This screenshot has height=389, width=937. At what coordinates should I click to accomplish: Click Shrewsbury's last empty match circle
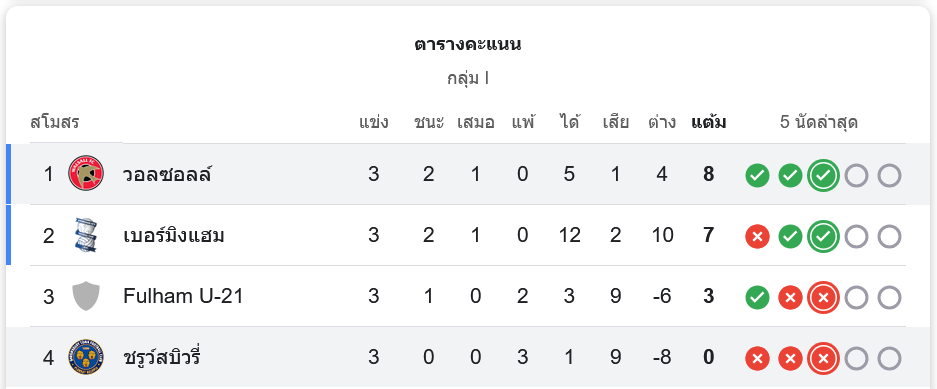click(889, 359)
